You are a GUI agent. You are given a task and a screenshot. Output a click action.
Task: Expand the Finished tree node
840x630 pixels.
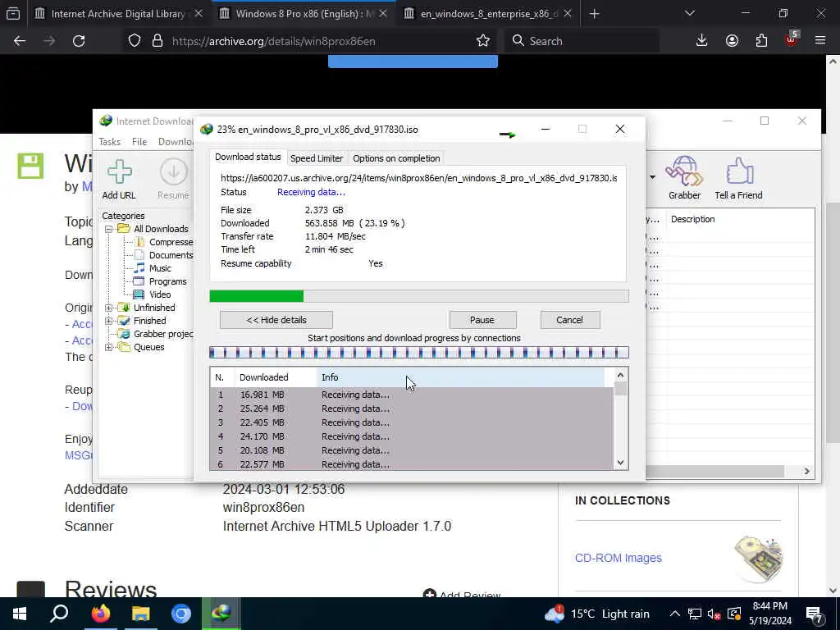[108, 321]
